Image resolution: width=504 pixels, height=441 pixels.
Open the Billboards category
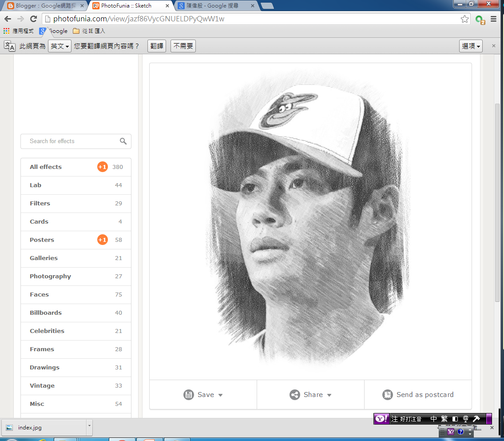click(x=76, y=313)
